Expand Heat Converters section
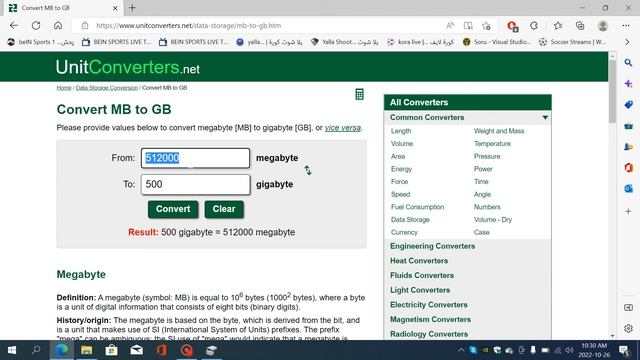 pos(419,261)
